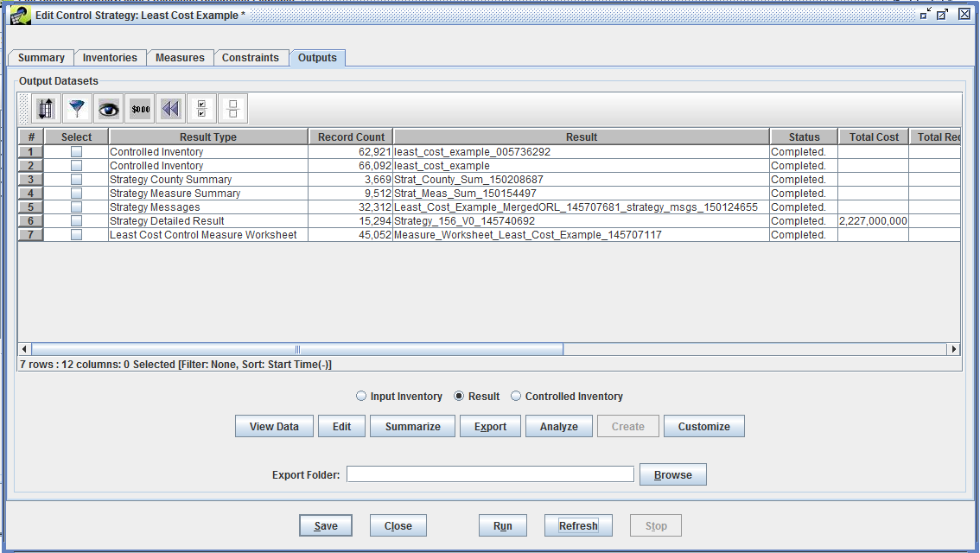Open the Measures tab
This screenshot has width=980, height=553.
pos(180,57)
